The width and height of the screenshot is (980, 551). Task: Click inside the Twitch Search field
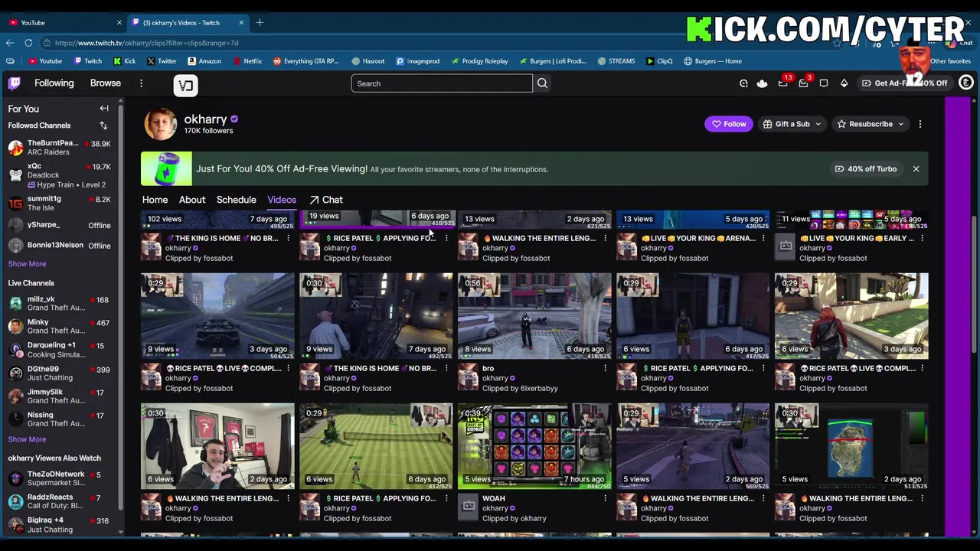(x=442, y=83)
